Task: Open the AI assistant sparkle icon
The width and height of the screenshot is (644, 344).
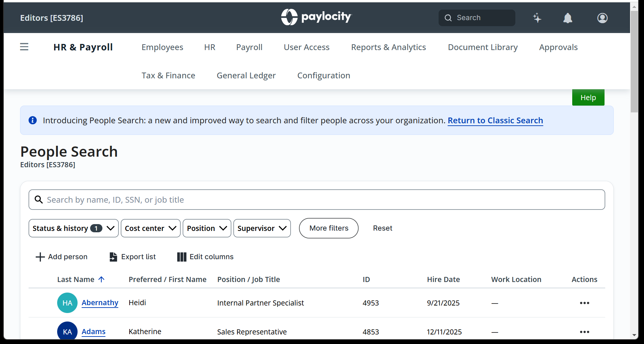Action: [x=537, y=18]
